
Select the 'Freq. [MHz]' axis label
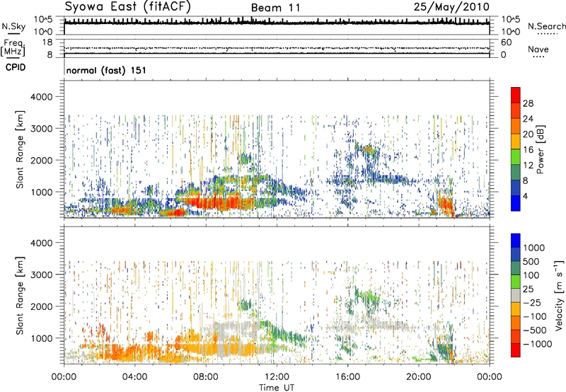[13, 48]
